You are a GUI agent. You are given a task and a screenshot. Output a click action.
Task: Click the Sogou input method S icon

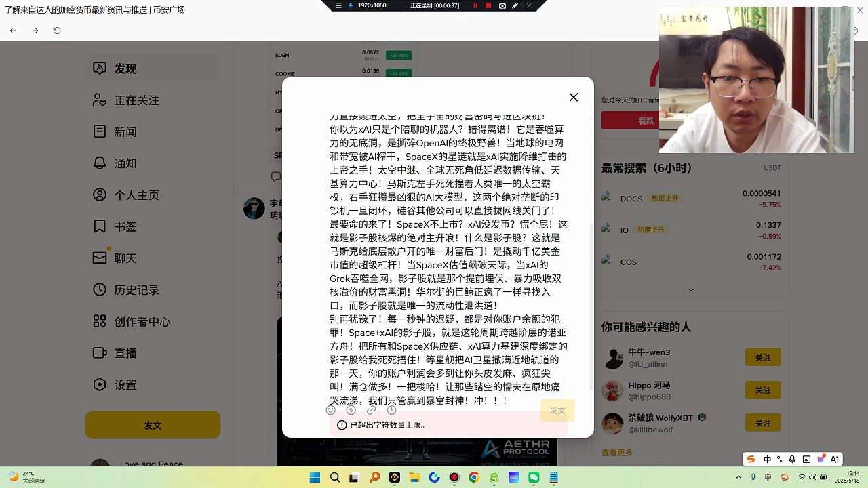[x=751, y=459]
